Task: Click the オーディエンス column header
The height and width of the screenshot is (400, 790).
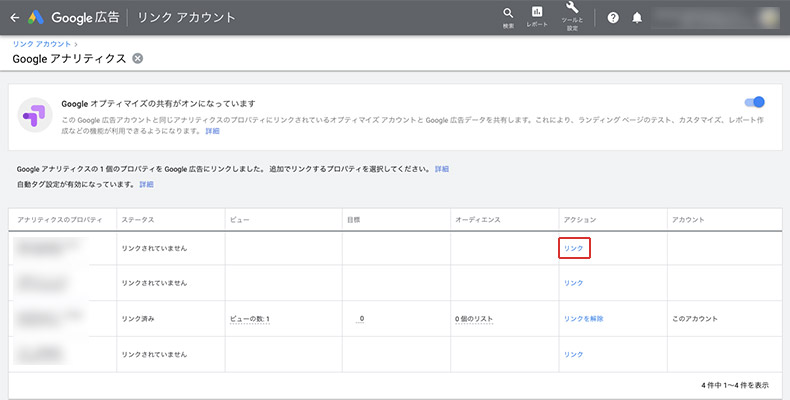Action: (478, 220)
